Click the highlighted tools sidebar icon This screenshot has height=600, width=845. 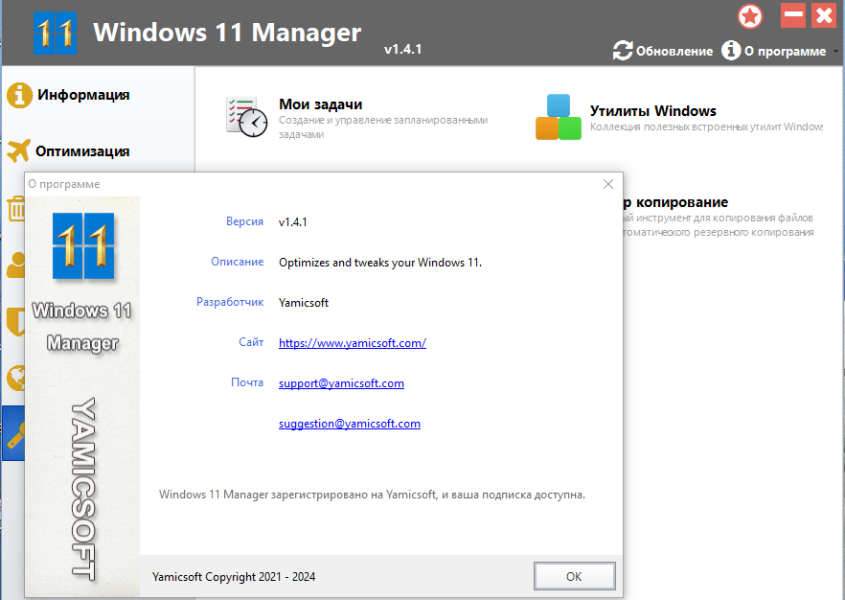click(13, 433)
